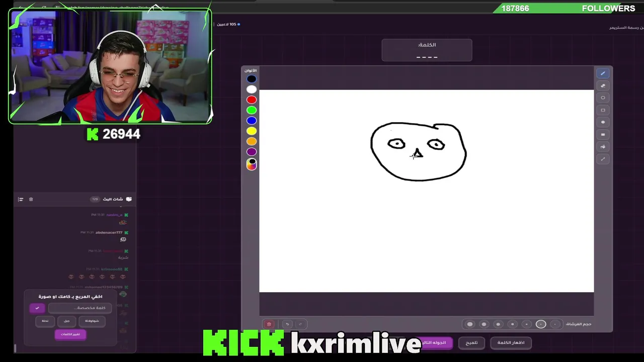Screen dimensions: 644x362
Task: Choose the second largest brush size
Action: [x=484, y=324]
